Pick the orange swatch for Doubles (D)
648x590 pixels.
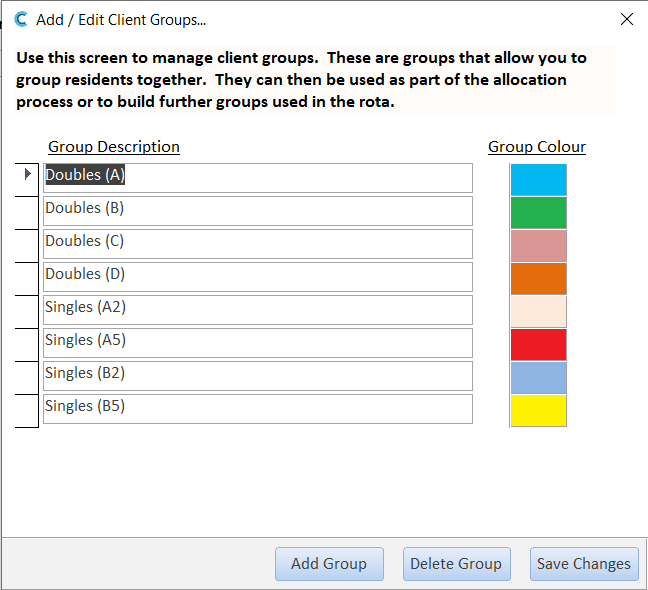(538, 279)
